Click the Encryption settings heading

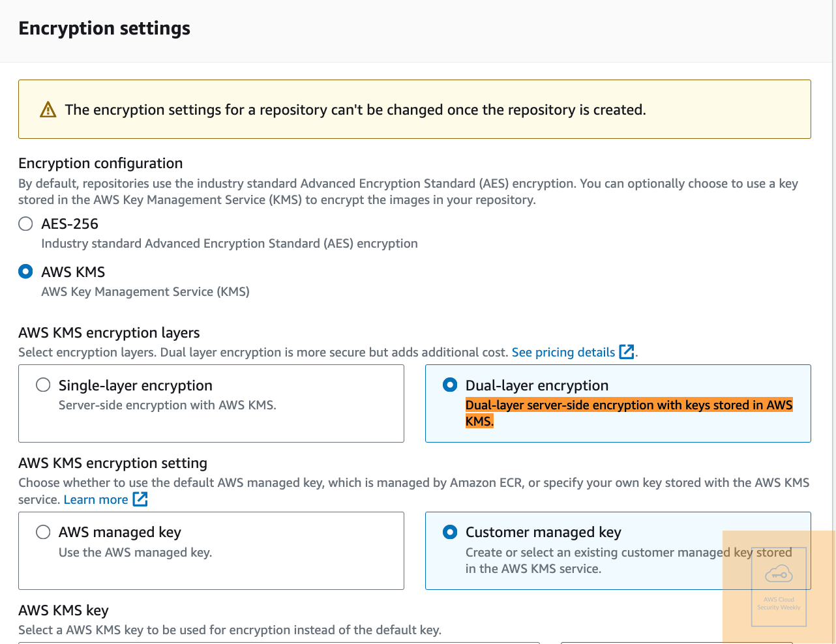coord(104,29)
